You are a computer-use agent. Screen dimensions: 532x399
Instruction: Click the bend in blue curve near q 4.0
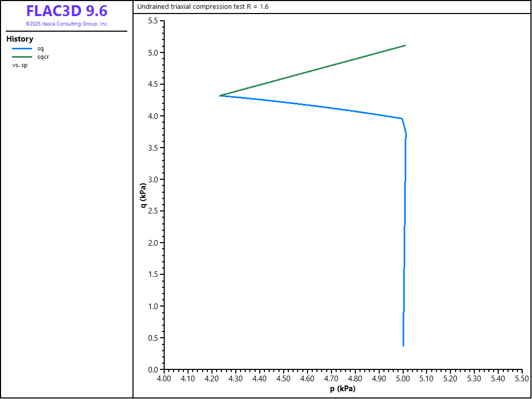pyautogui.click(x=402, y=119)
